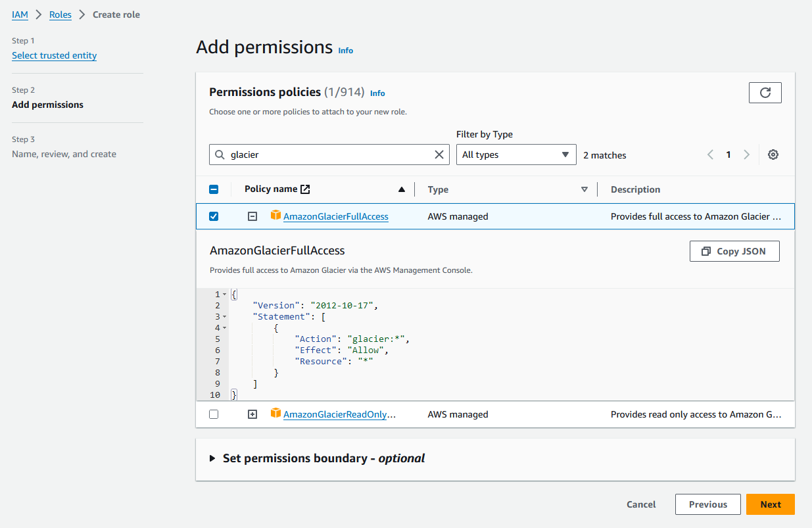Open the table preferences gear icon

point(773,155)
